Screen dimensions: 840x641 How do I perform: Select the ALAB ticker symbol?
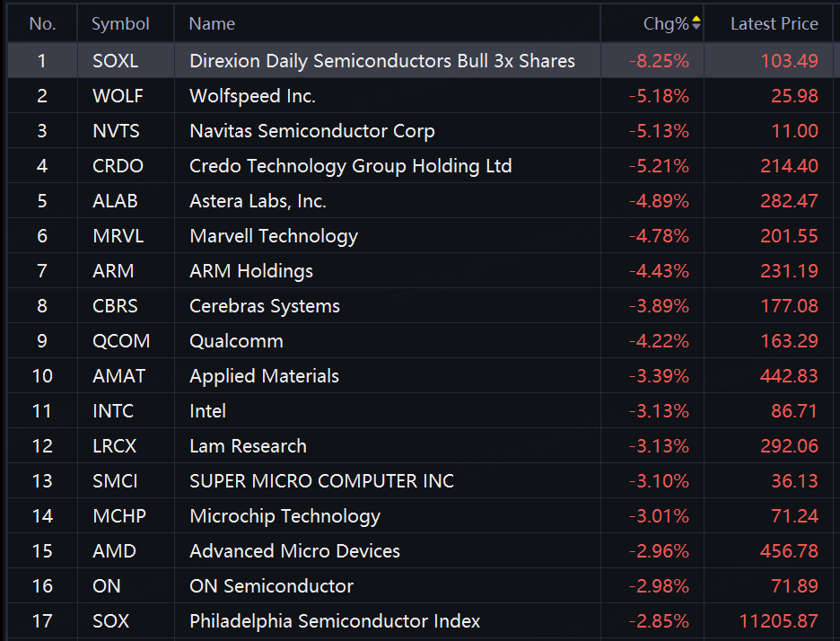[115, 201]
